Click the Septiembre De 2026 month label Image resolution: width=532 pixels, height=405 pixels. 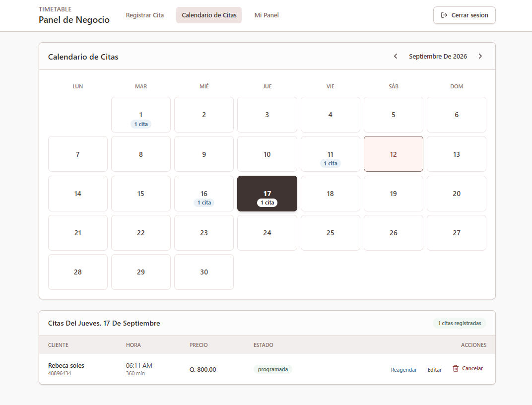(x=438, y=56)
